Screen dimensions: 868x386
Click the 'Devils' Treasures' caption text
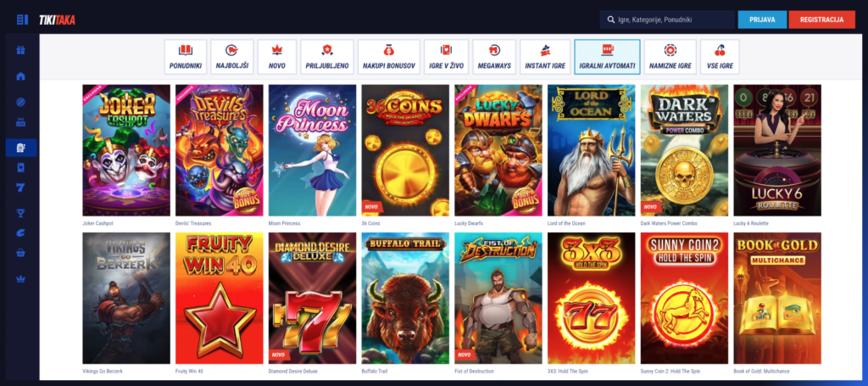coord(193,223)
